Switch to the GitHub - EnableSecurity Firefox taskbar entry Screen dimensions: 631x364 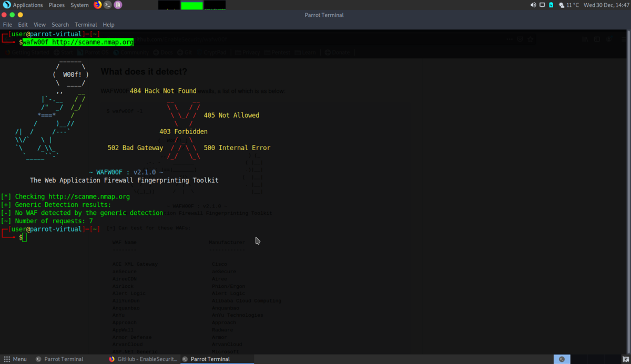[x=143, y=359]
